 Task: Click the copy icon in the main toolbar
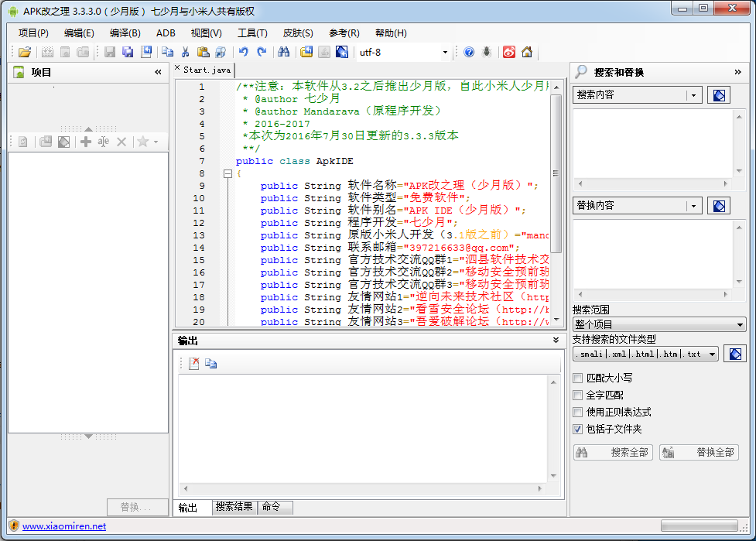(167, 52)
